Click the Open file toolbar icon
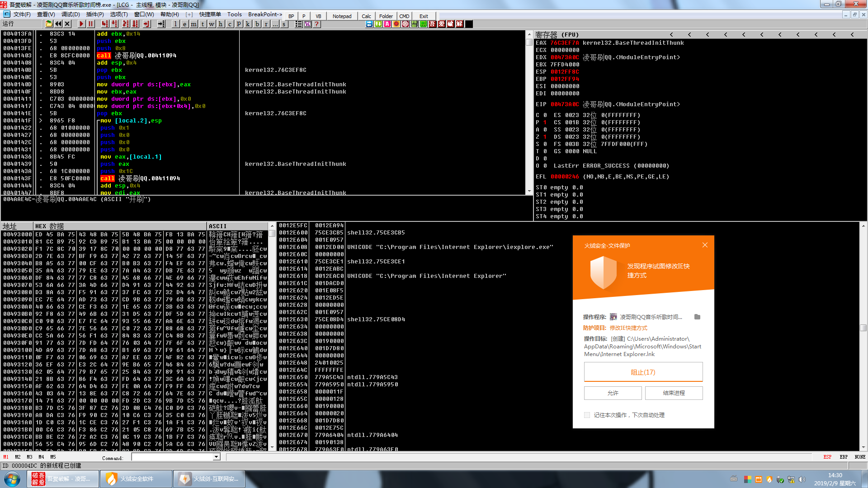Image resolution: width=868 pixels, height=488 pixels. (x=49, y=24)
